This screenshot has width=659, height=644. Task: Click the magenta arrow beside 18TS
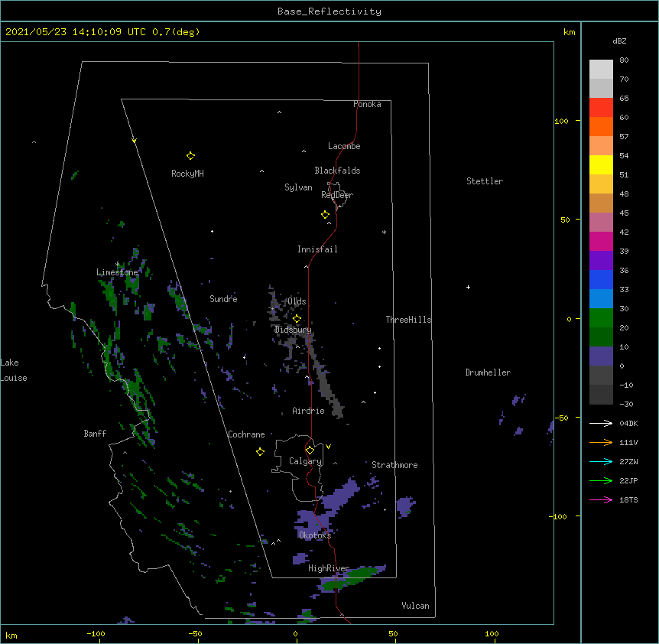tap(601, 499)
